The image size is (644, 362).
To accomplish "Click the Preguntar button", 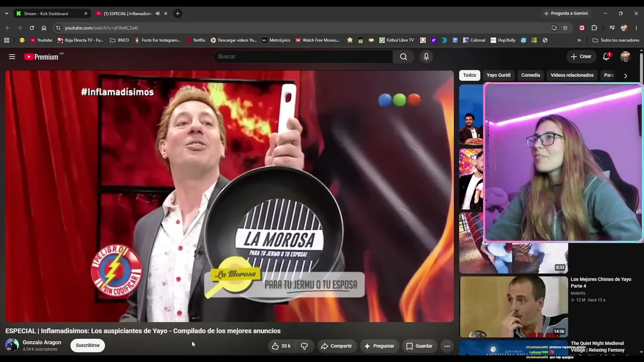I will point(379,346).
